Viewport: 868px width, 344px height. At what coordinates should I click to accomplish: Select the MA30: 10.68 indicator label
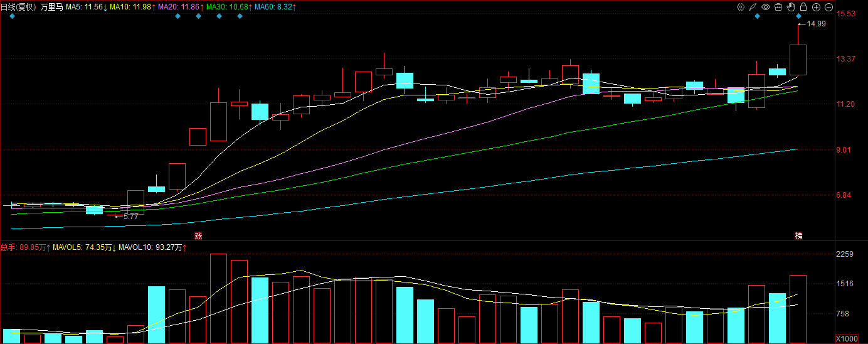[x=228, y=6]
